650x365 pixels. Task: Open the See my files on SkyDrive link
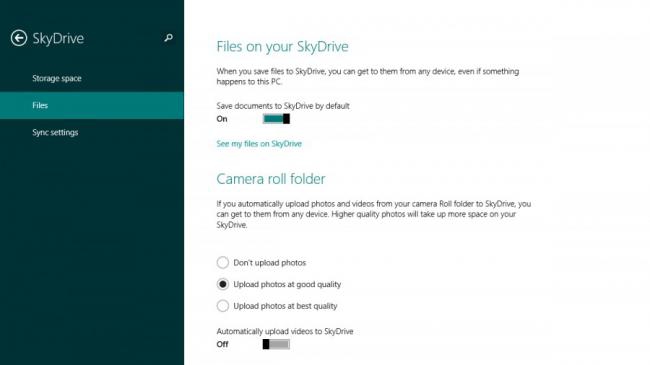pos(259,144)
